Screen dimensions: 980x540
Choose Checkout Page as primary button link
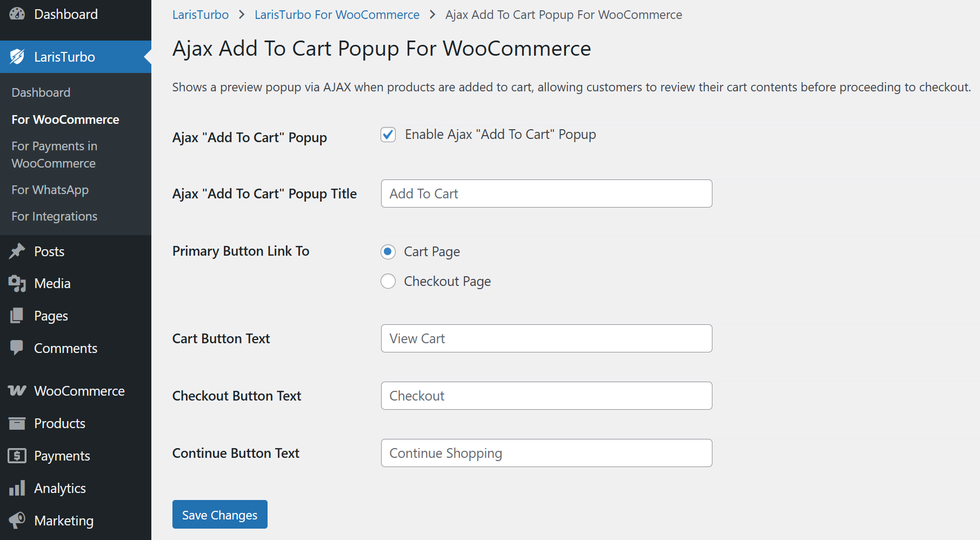(x=388, y=282)
